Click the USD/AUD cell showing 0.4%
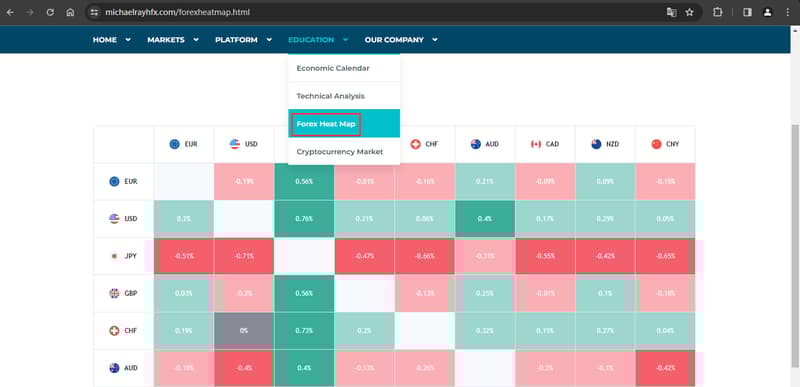Viewport: 800px width, 387px height. coord(485,219)
